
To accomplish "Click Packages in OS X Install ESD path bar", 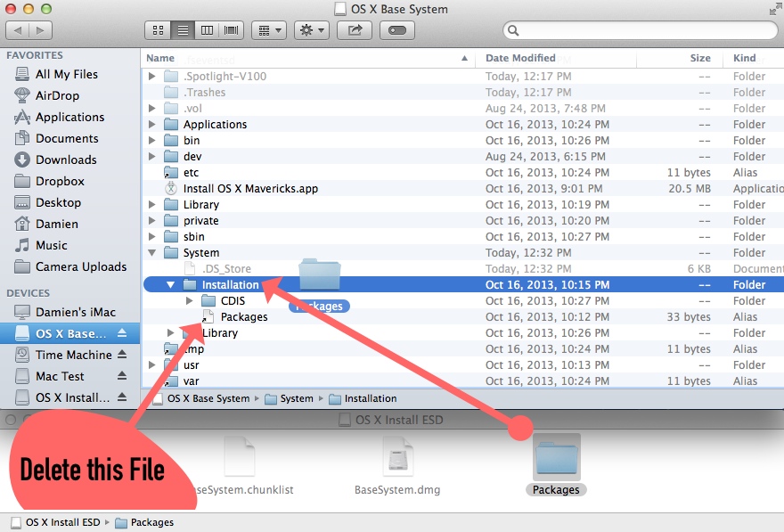I will point(144,522).
